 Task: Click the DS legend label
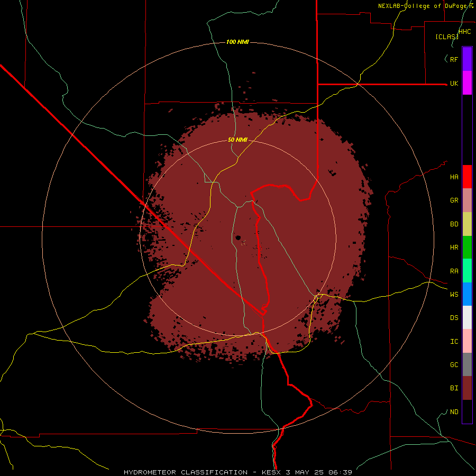click(454, 318)
